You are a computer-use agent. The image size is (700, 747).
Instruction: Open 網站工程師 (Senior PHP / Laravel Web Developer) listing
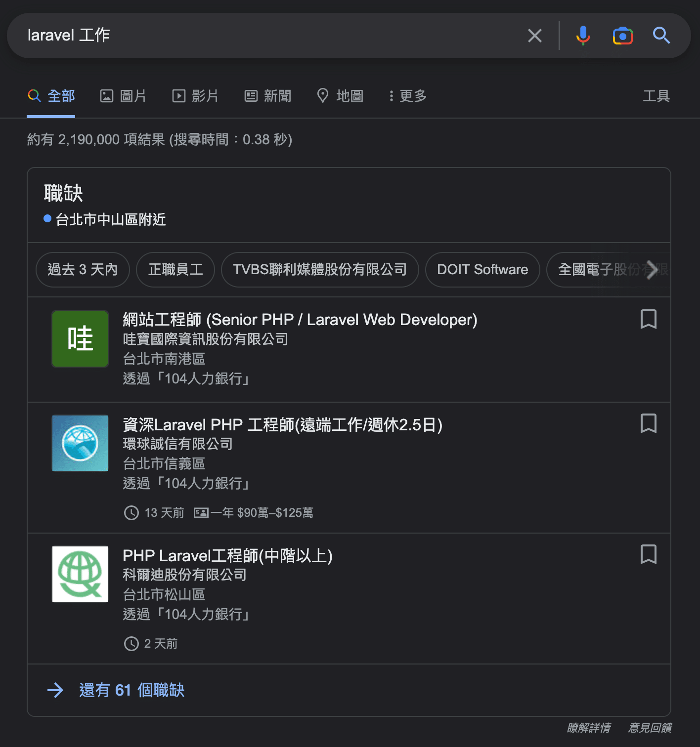tap(300, 320)
